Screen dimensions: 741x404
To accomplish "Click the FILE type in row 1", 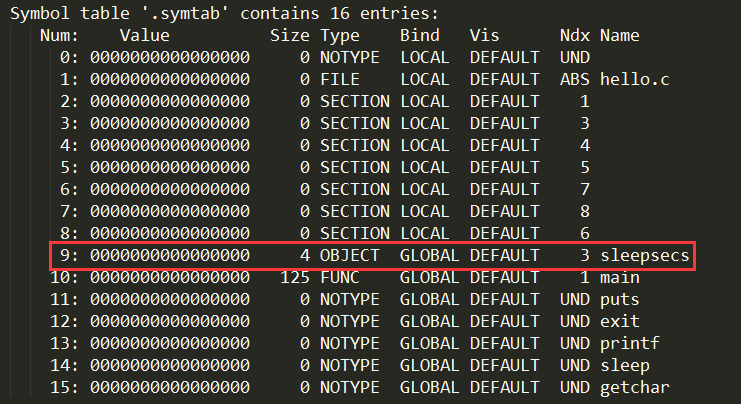I will pyautogui.click(x=340, y=79).
